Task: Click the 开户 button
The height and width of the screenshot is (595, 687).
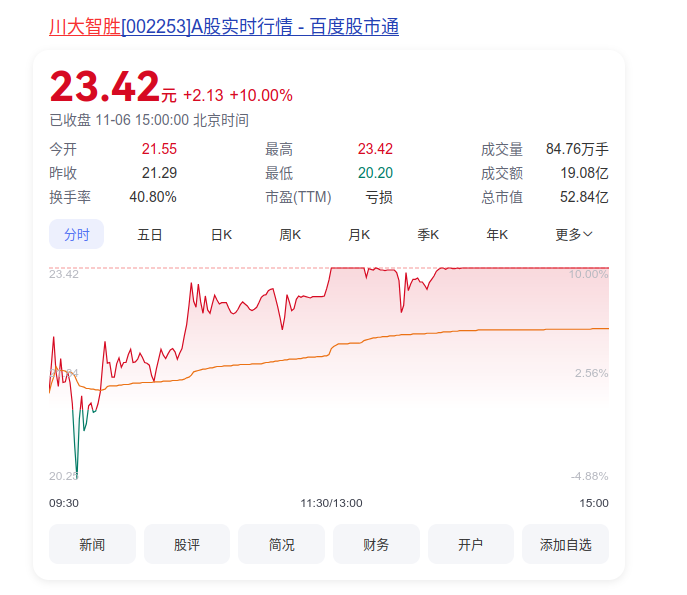Action: [471, 544]
